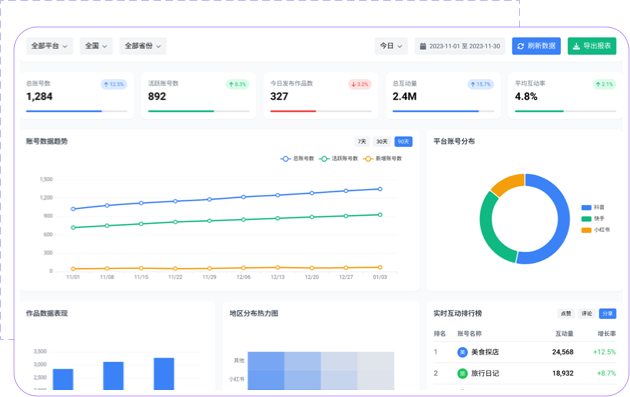Click the 4.8% average interaction rate value
The image size is (630, 397).
[x=526, y=97]
